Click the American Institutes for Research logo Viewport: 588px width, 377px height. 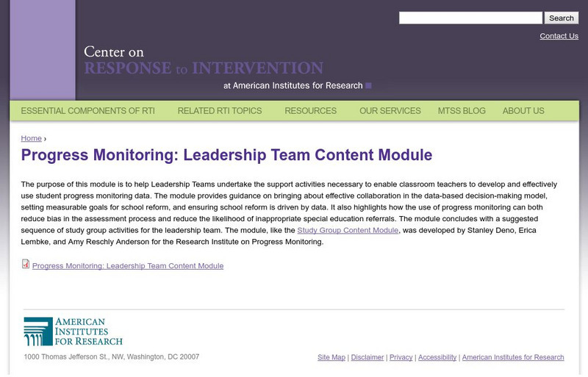tap(73, 331)
